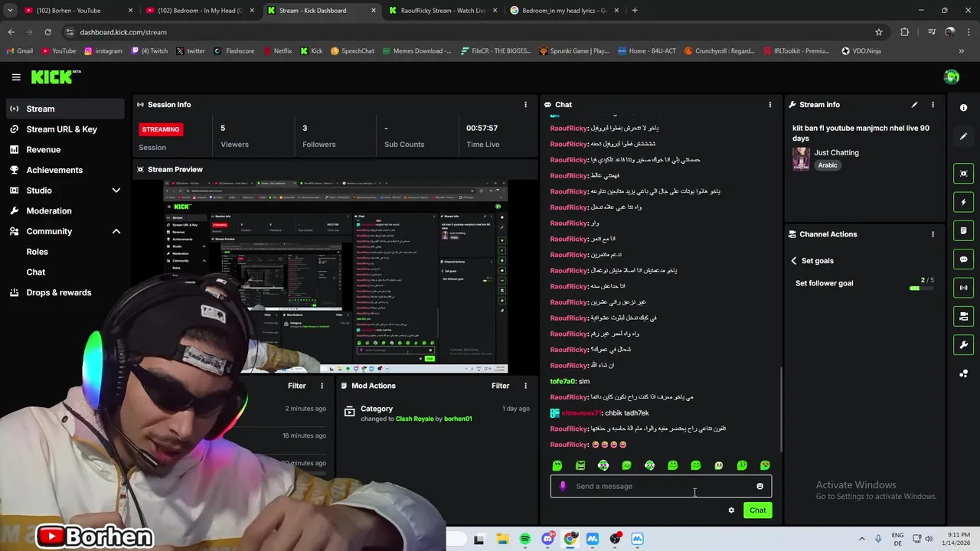
Task: Open chat settings gear
Action: (x=731, y=510)
